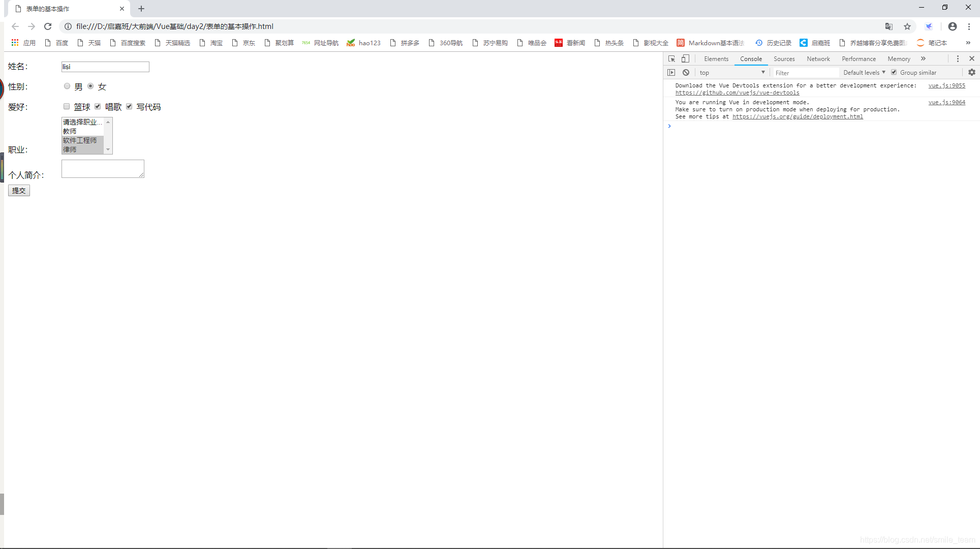Screen dimensions: 980x549
Task: Open the Chrome profile account icon
Action: tap(953, 26)
